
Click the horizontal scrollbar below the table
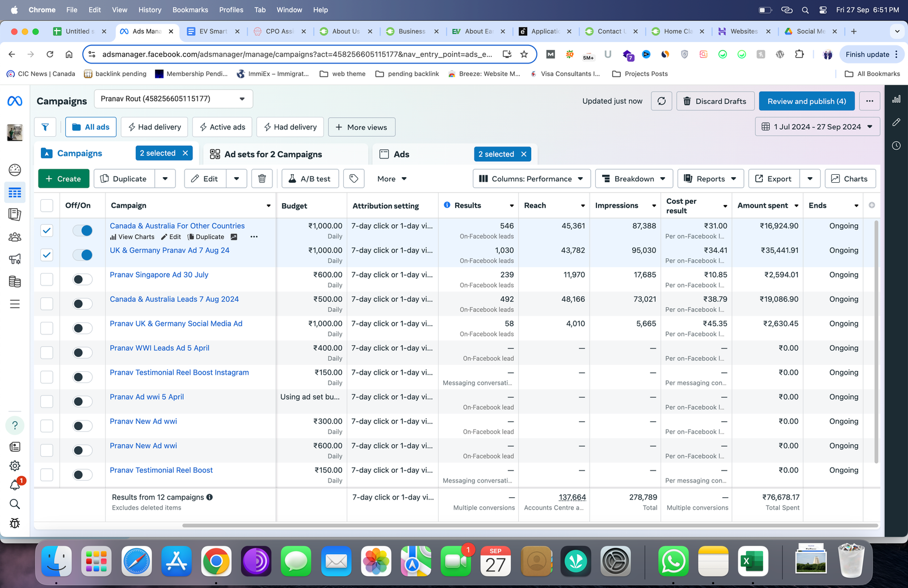click(529, 526)
